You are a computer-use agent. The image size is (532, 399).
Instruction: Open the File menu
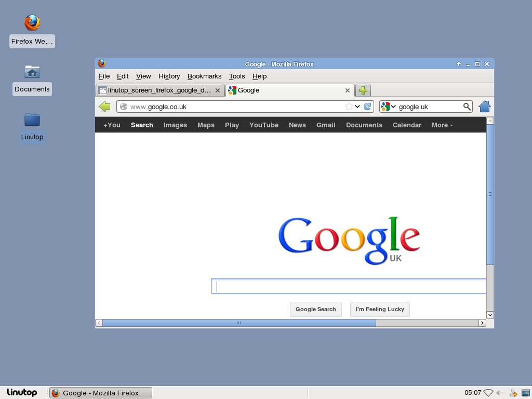tap(104, 76)
